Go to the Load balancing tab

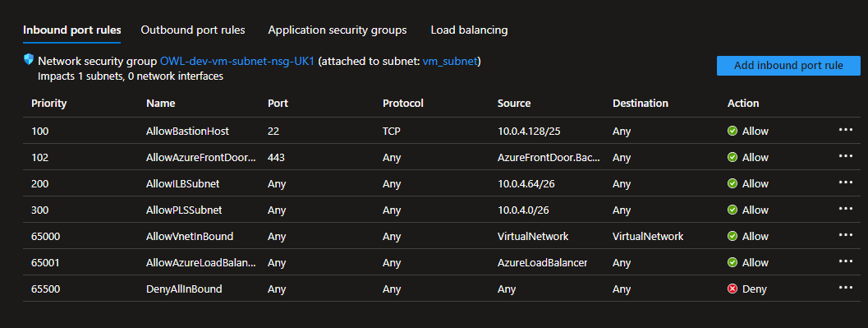click(x=470, y=30)
